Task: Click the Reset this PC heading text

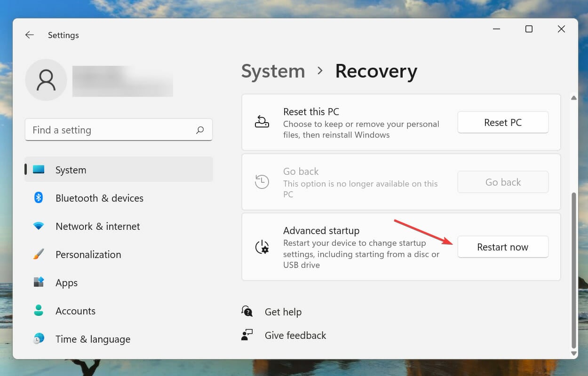Action: [311, 112]
